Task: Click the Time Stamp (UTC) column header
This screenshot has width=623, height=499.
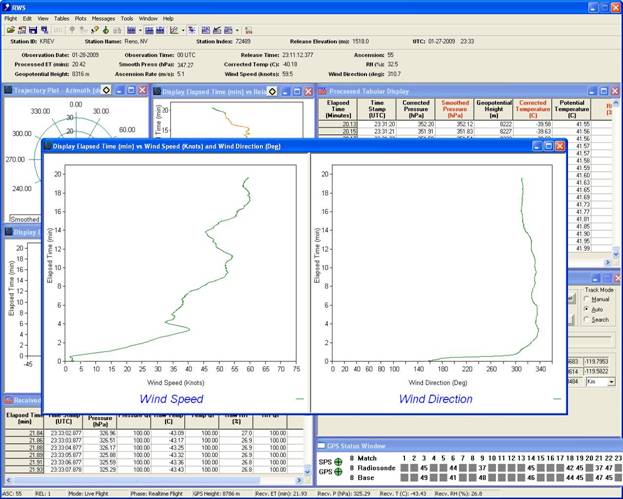Action: [377, 109]
